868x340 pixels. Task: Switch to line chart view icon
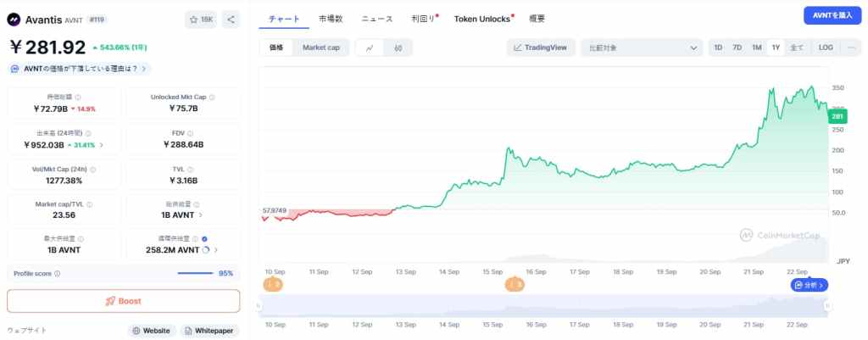pyautogui.click(x=370, y=47)
